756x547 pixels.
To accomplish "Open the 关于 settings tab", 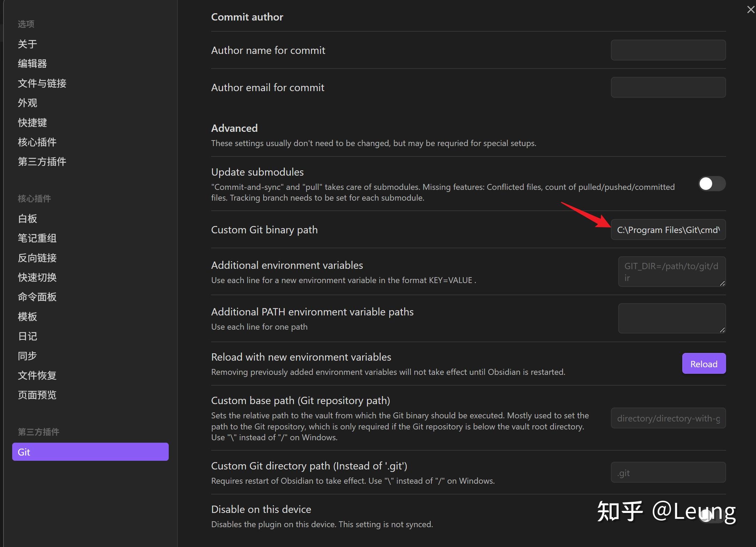I will click(27, 44).
